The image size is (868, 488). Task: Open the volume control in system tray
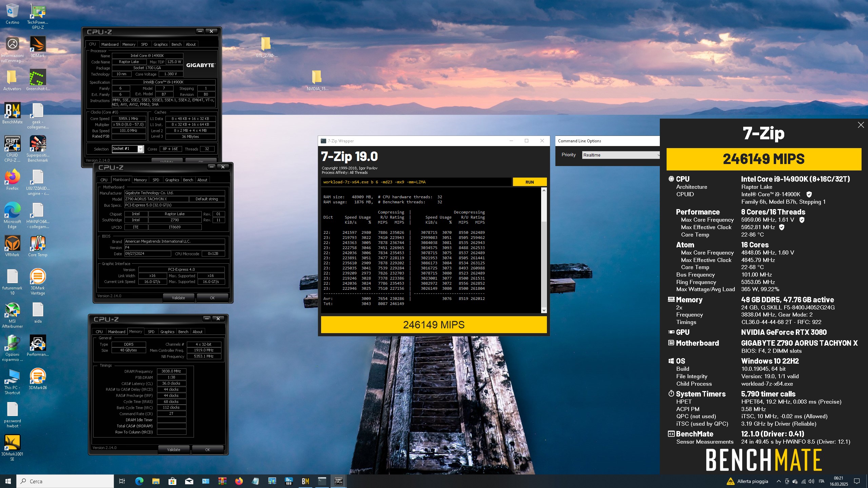click(x=811, y=481)
